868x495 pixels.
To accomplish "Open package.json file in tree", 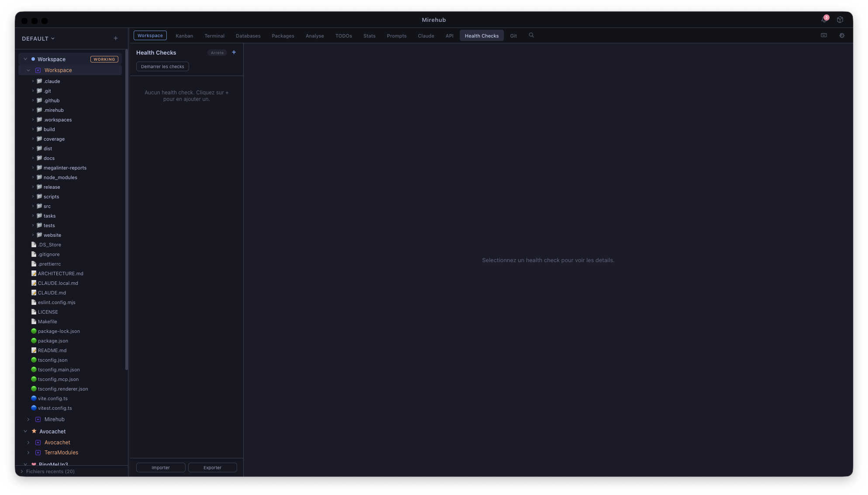I will 53,341.
